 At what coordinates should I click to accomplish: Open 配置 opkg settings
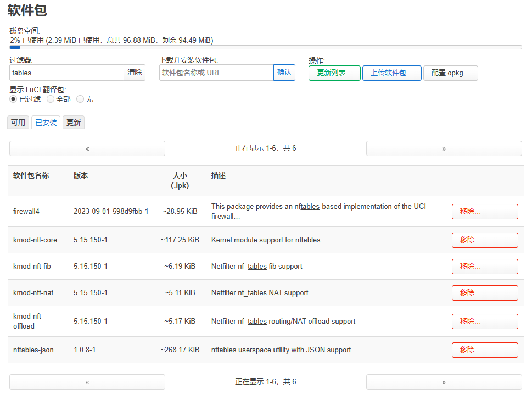tap(450, 73)
